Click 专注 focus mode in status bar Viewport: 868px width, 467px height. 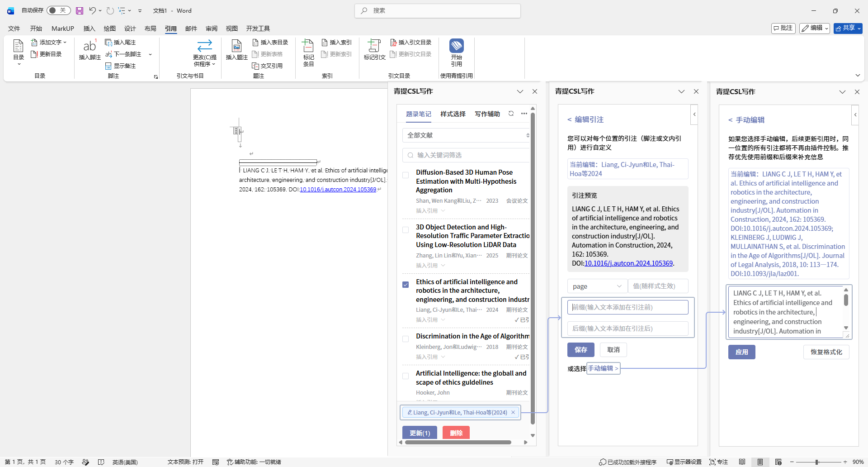pos(719,462)
